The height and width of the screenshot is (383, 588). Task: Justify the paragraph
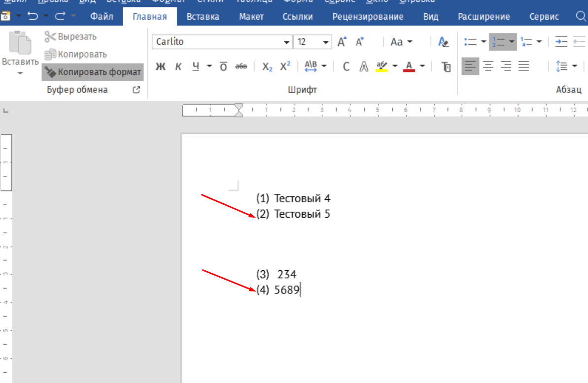(x=523, y=66)
